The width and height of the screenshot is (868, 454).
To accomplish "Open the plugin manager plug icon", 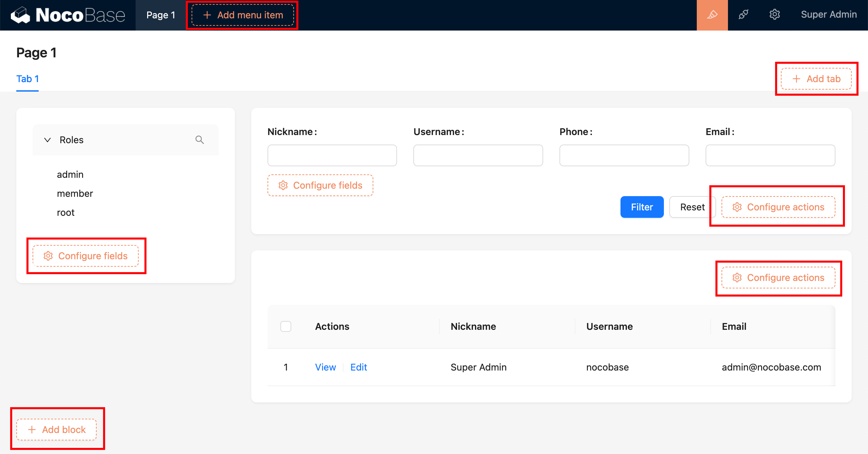I will coord(743,15).
